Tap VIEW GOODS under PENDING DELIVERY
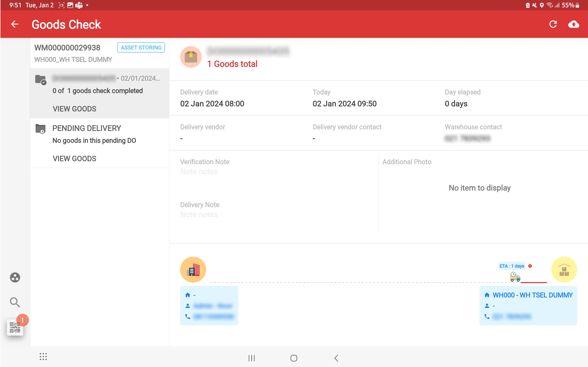This screenshot has width=588, height=367. click(74, 158)
